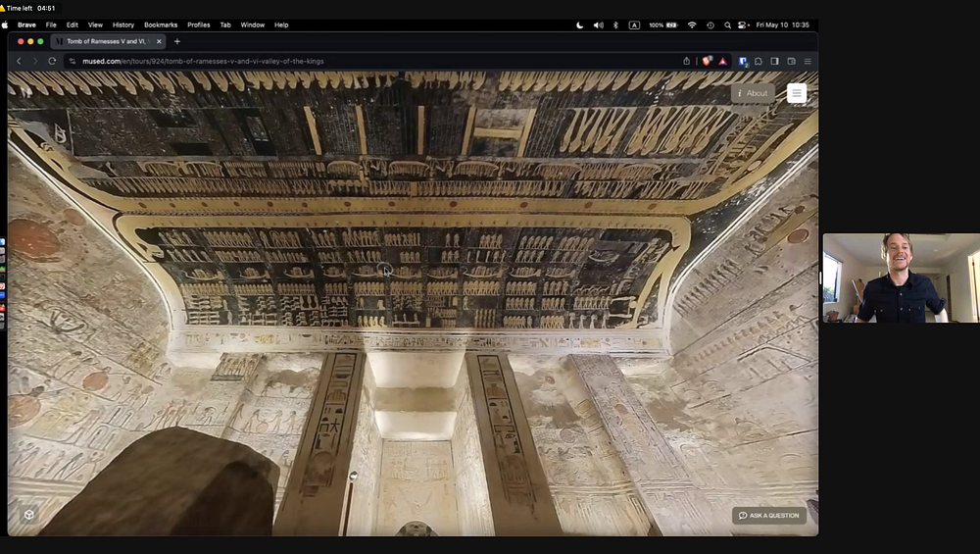
Task: Open the Tab menu
Action: [225, 25]
